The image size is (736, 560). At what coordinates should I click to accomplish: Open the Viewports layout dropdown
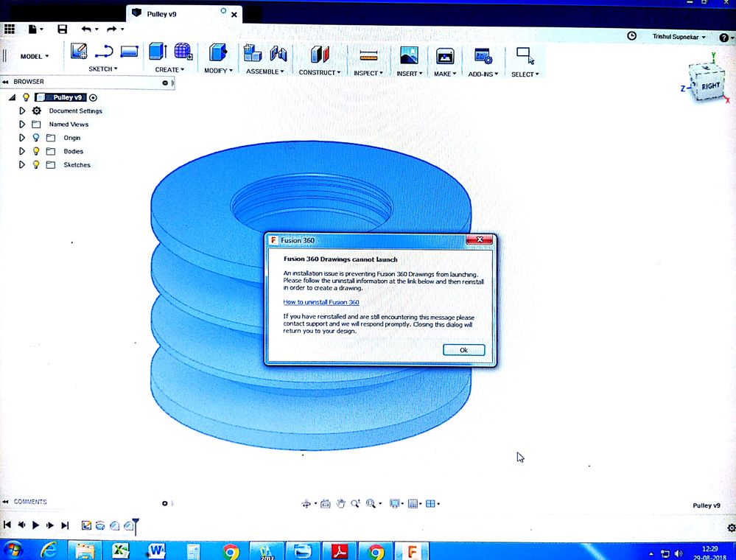click(432, 504)
